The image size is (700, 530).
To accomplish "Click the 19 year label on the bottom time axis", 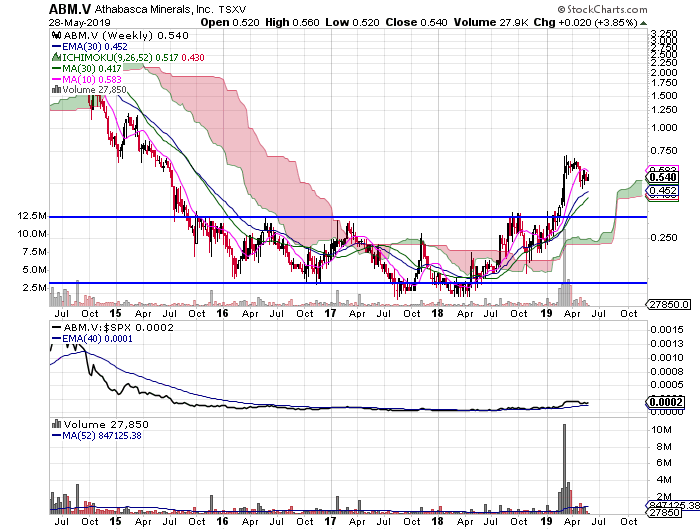I will (x=546, y=522).
